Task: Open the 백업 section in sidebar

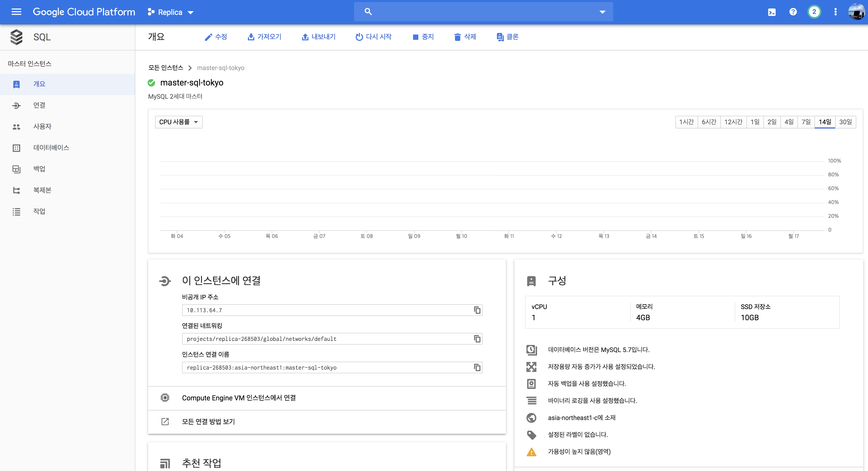Action: click(40, 169)
